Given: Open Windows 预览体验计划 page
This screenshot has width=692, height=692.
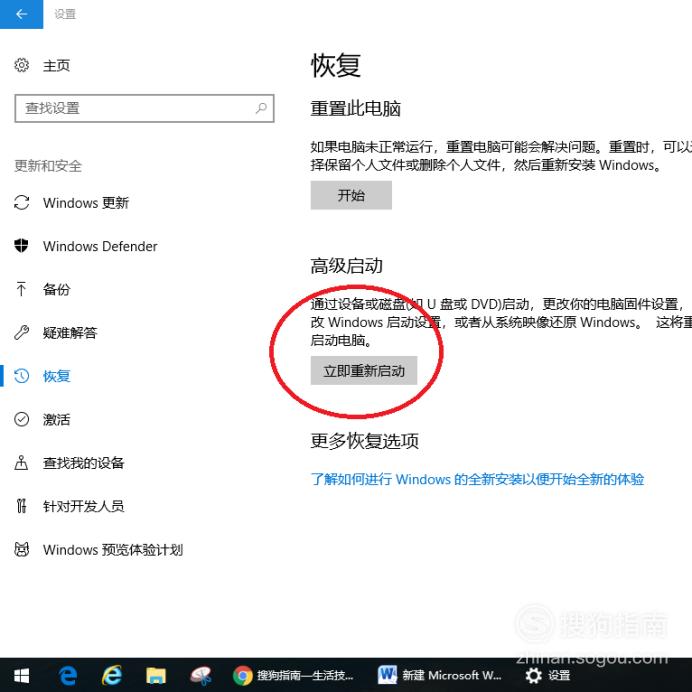Looking at the screenshot, I should click(113, 549).
